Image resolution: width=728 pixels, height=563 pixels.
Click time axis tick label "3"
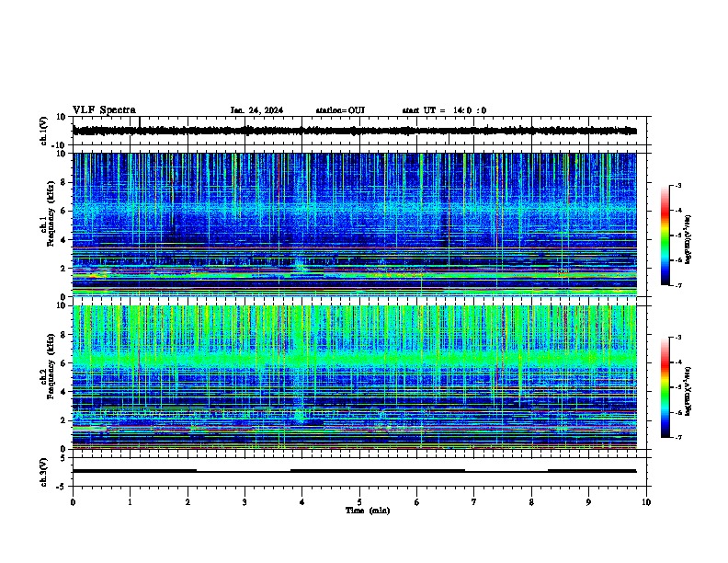click(x=245, y=502)
